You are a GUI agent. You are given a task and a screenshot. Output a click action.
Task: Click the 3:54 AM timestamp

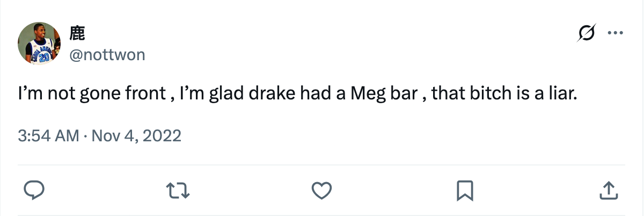tap(48, 135)
